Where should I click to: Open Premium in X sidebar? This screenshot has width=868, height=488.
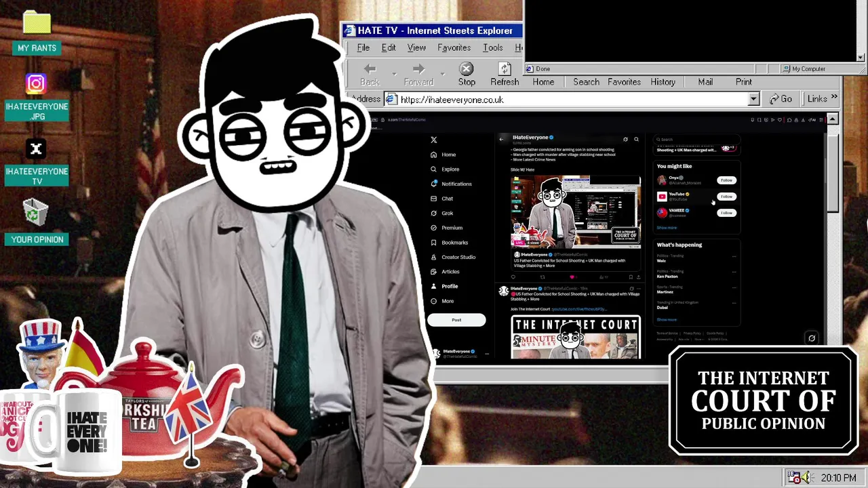(447, 228)
